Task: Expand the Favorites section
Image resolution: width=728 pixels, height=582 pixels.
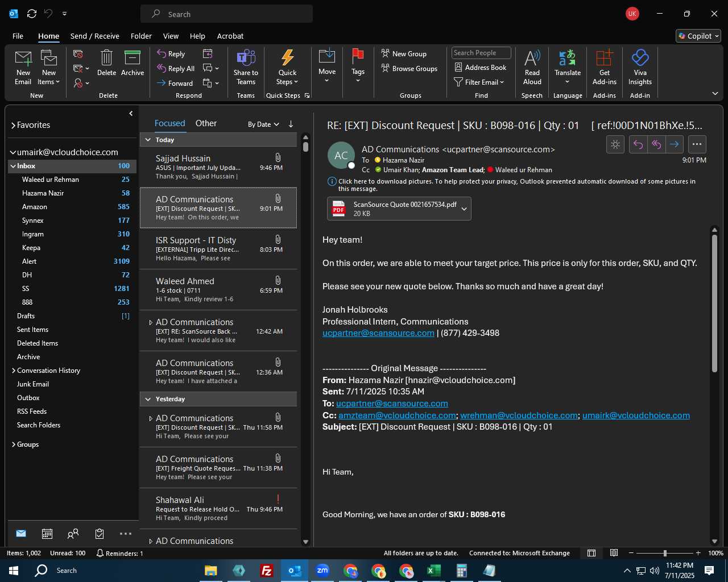Action: click(x=13, y=125)
